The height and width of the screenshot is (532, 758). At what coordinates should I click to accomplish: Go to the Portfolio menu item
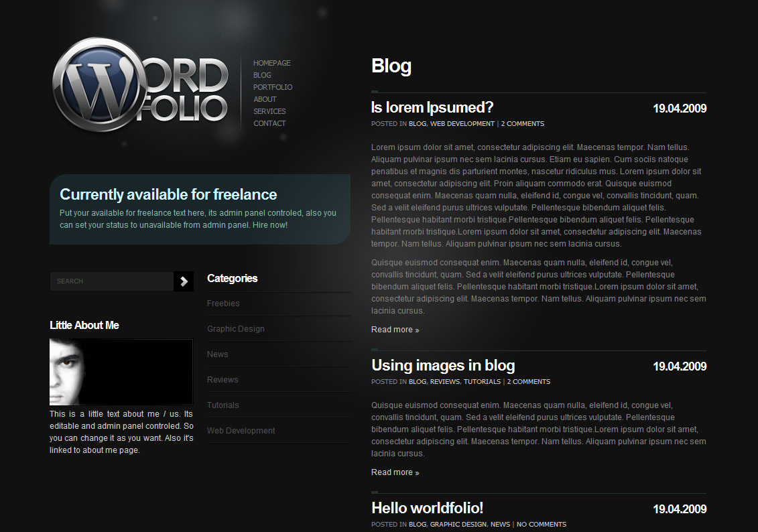point(272,87)
